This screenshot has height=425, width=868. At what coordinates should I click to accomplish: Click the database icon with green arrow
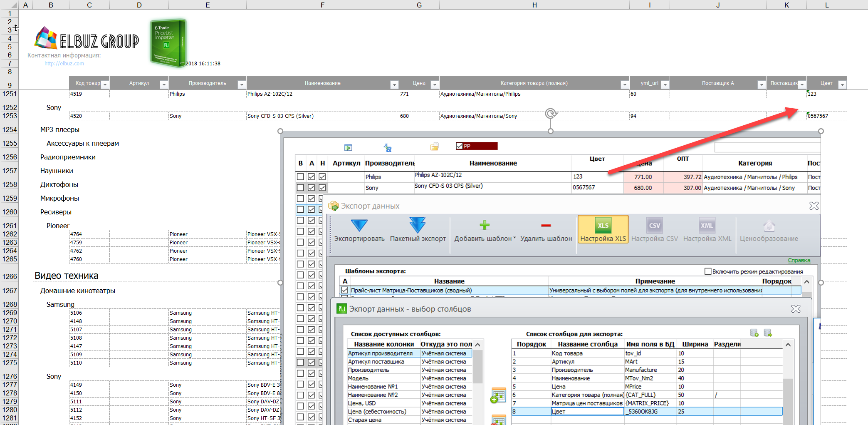click(768, 333)
